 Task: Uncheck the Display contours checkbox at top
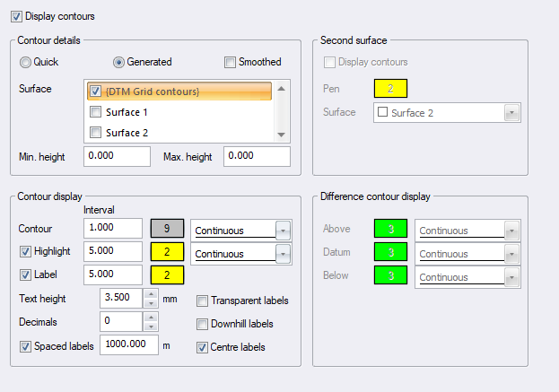pos(17,16)
